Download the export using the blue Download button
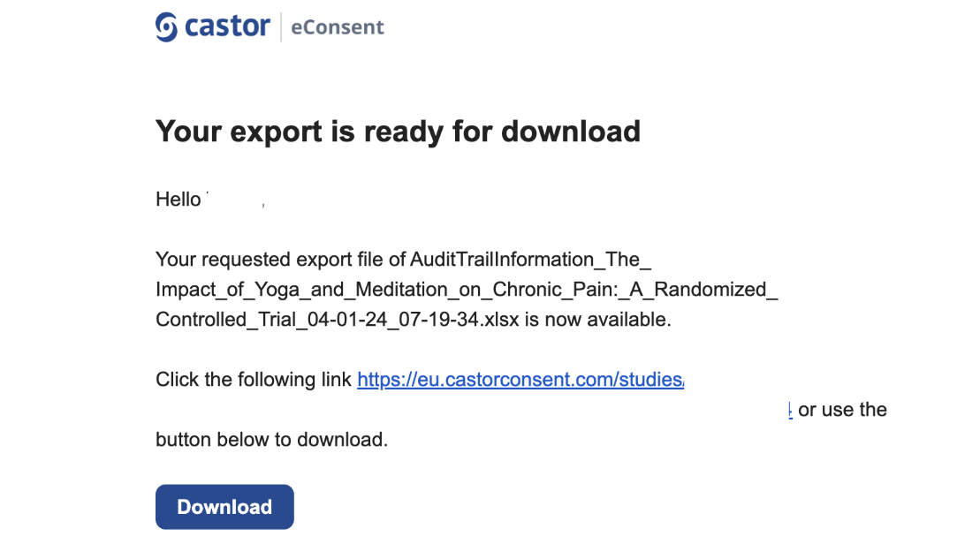 224,507
